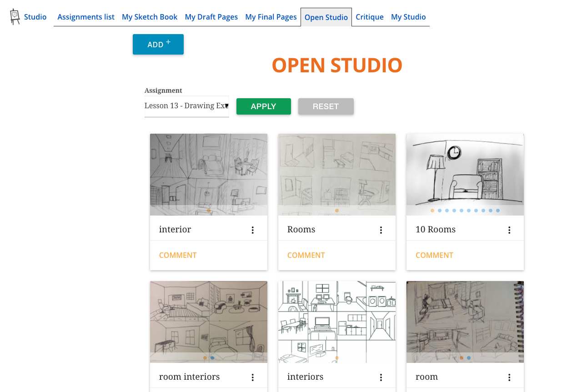Go to the Critique tab

369,17
